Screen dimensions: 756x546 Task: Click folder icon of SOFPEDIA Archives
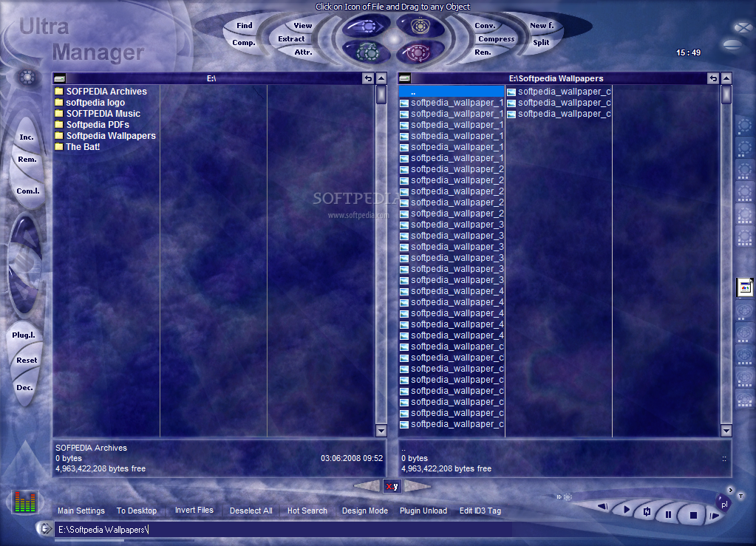tap(59, 91)
